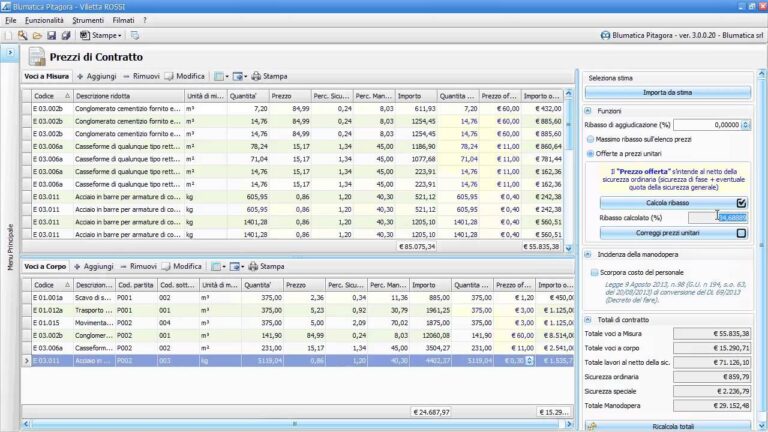The width and height of the screenshot is (768, 432).
Task: Open the Filmati menu
Action: click(x=123, y=20)
